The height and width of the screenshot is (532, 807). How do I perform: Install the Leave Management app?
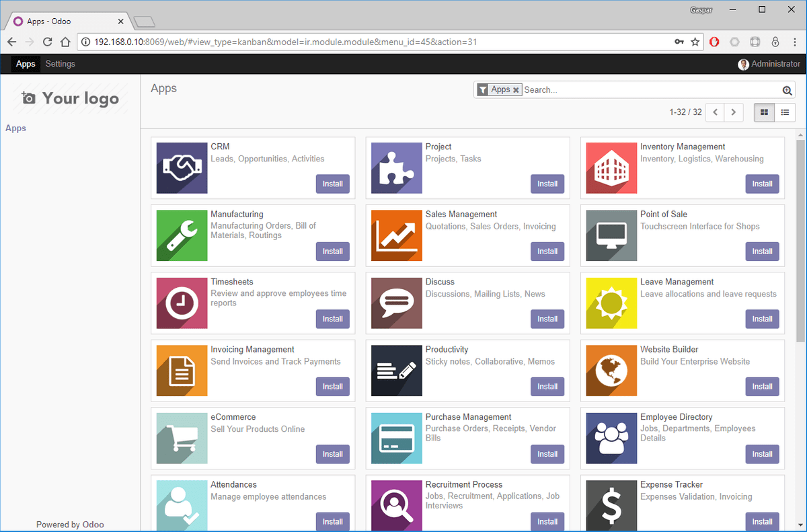click(763, 319)
